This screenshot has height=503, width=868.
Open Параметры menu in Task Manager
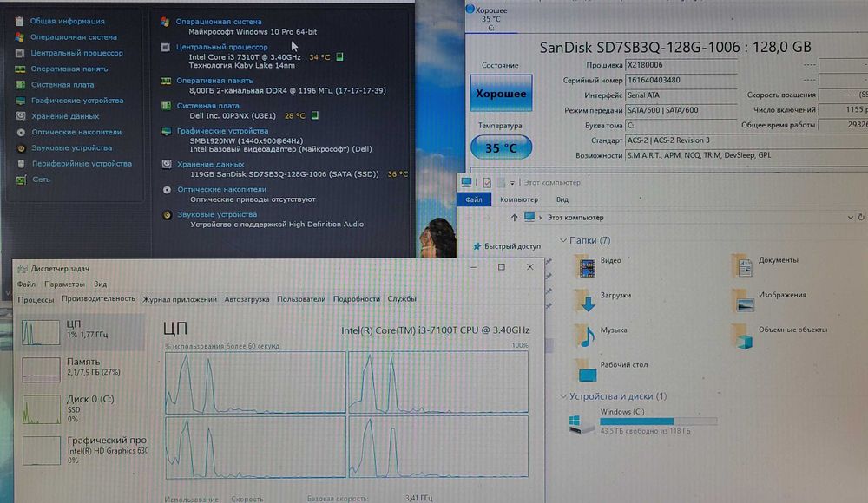coord(64,284)
